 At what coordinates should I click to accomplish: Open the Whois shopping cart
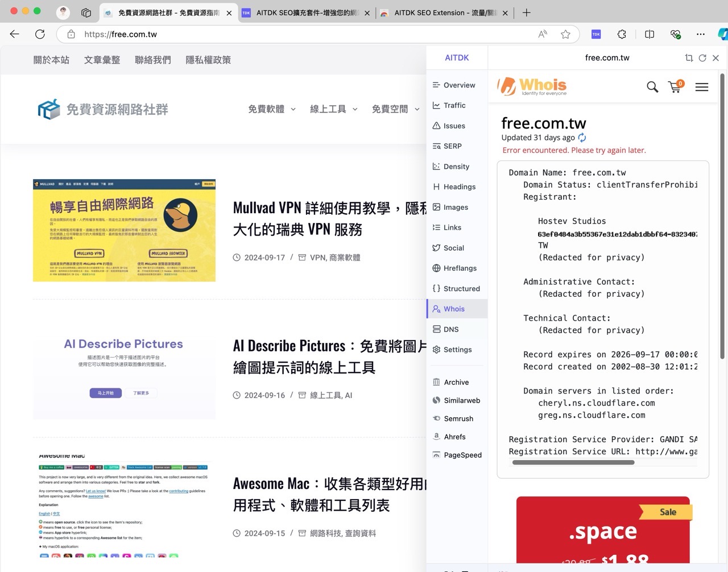coord(676,86)
